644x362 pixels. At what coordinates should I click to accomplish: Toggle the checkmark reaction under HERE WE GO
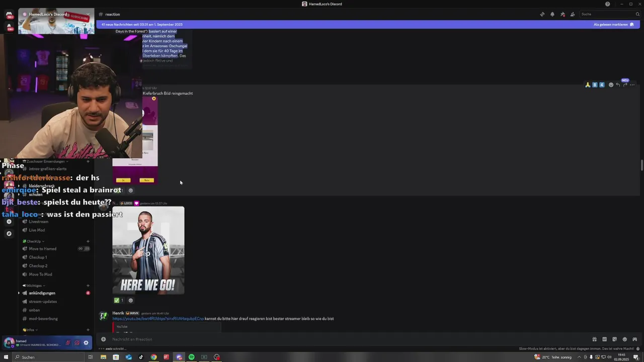119,300
